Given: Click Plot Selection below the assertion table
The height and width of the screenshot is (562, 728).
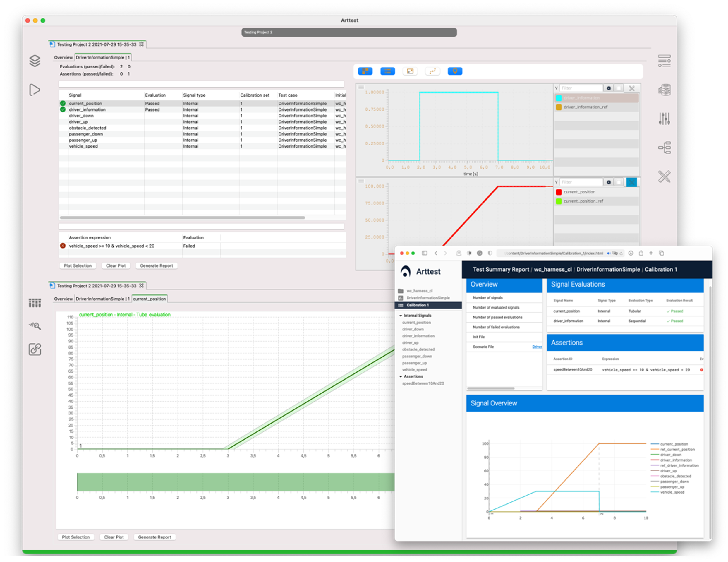Looking at the screenshot, I should point(78,266).
